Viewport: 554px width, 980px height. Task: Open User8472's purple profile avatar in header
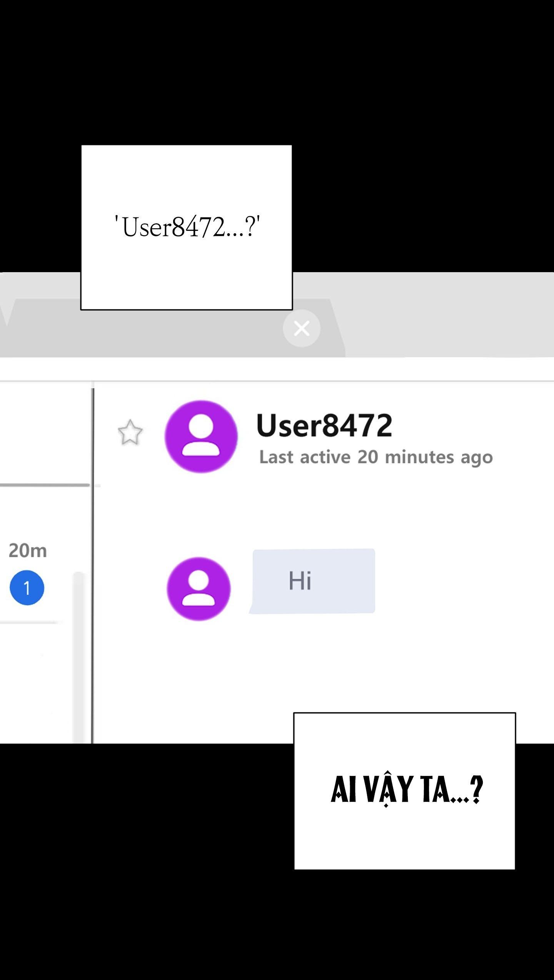201,436
